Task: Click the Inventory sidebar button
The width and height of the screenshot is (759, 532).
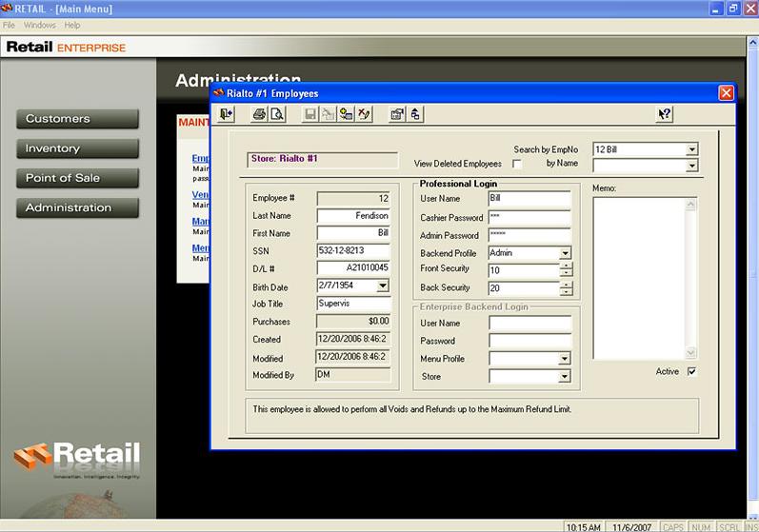Action: tap(77, 148)
